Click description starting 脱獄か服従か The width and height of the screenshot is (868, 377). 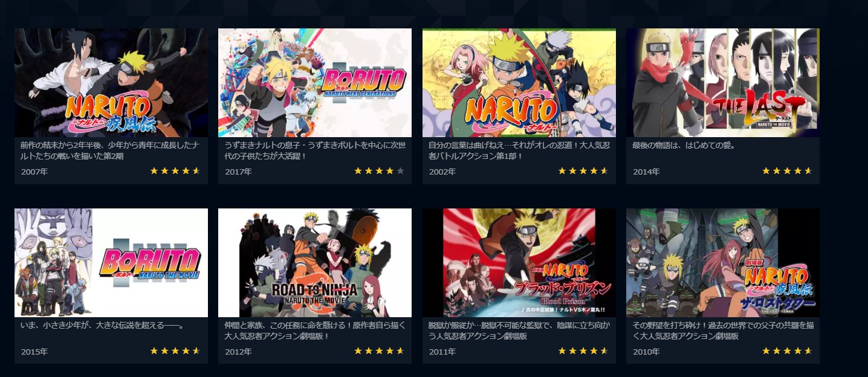click(519, 330)
